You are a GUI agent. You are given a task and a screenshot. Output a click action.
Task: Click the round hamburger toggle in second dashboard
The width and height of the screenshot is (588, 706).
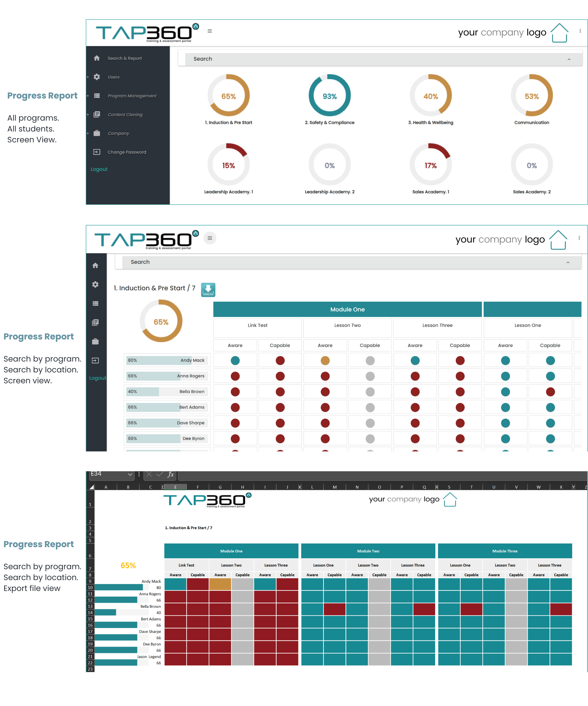click(210, 238)
